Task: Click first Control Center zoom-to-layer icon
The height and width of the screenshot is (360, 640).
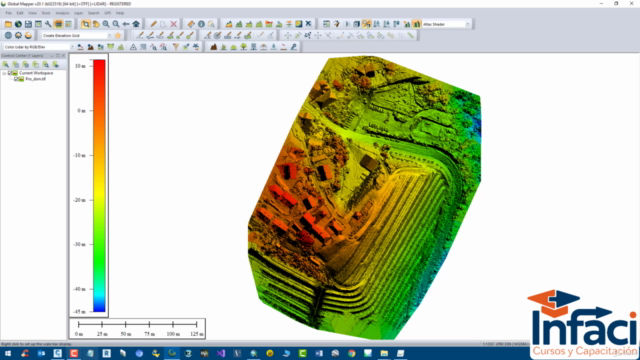Action: click(x=6, y=64)
